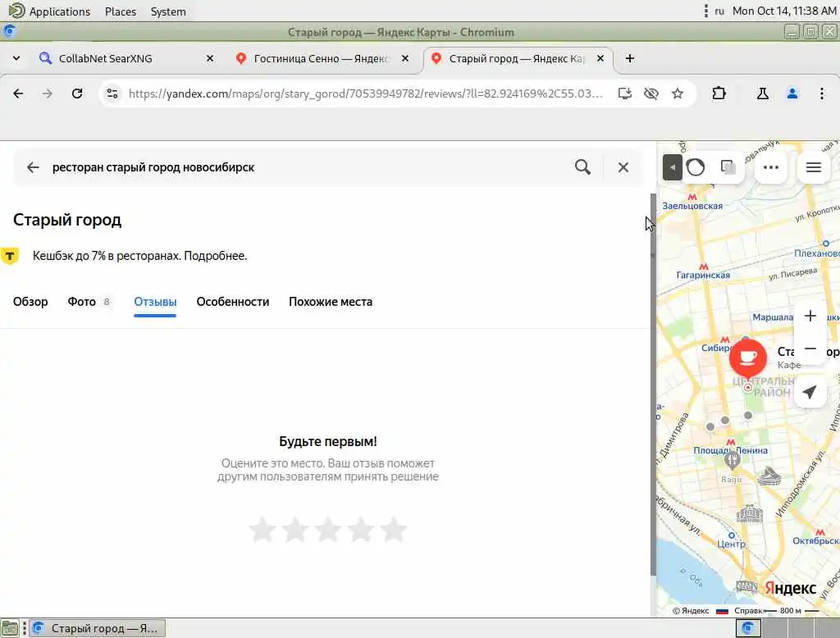Clear the search query with X
Screen dimensions: 840x638
623,167
